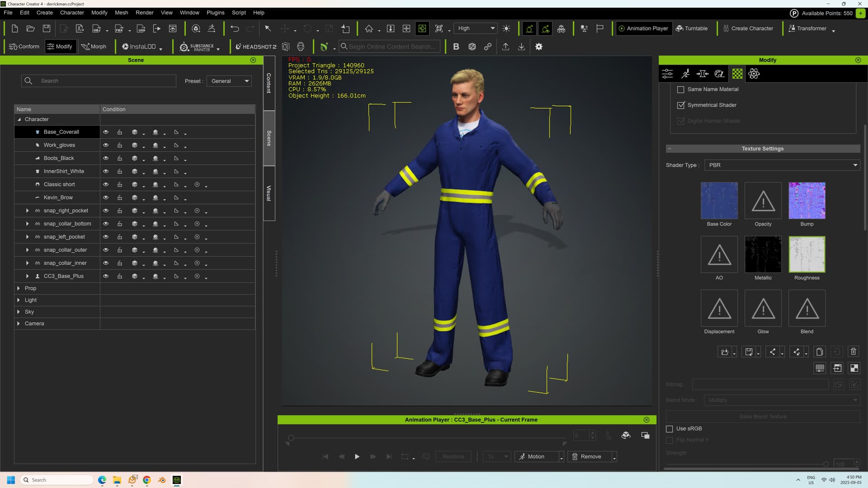Expand the Prop tree node

[x=19, y=288]
